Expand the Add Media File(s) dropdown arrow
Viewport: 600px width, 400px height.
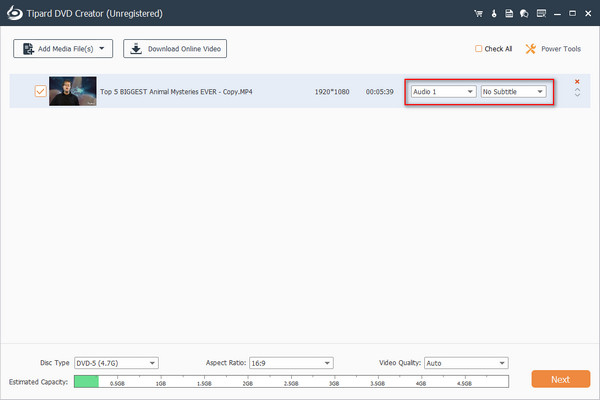[x=102, y=49]
